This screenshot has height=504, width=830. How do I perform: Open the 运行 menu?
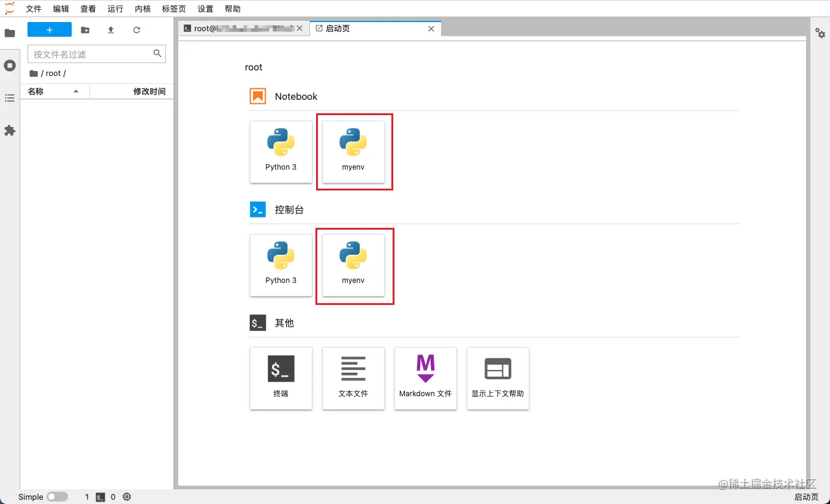tap(115, 9)
